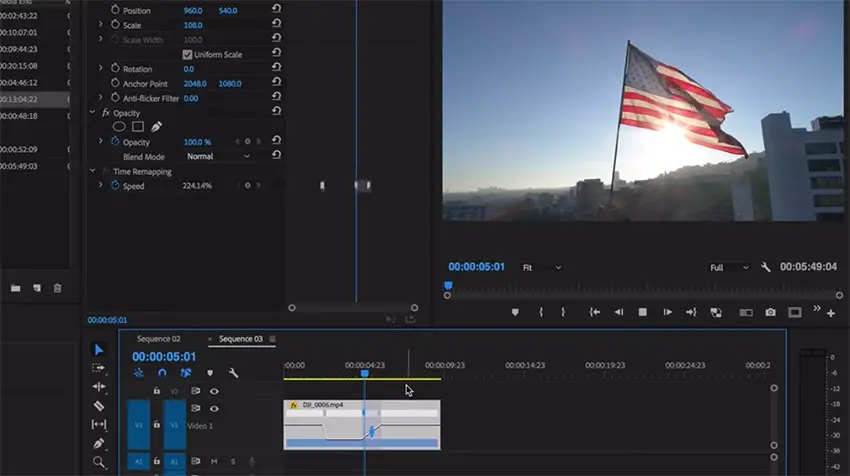The image size is (850, 476).
Task: Click the Go to In button
Action: pos(595,312)
